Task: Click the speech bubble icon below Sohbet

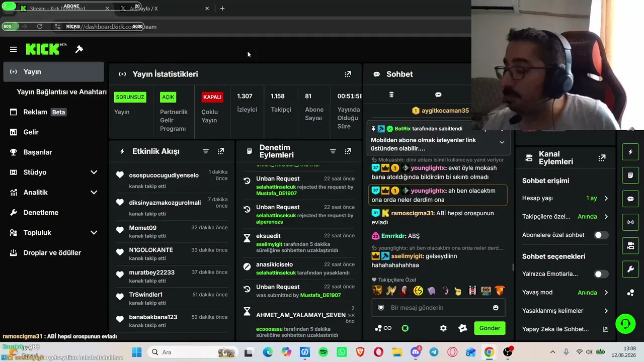Action: [x=438, y=95]
